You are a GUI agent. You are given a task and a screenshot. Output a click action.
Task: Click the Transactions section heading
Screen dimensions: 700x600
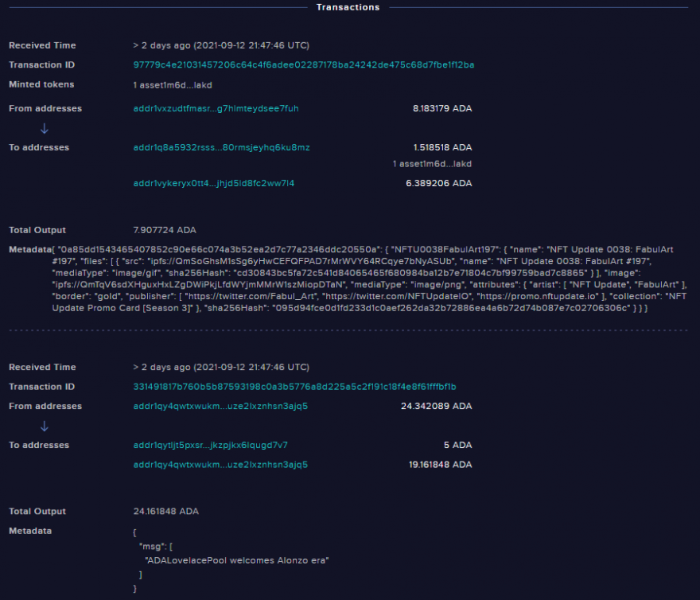pos(348,7)
